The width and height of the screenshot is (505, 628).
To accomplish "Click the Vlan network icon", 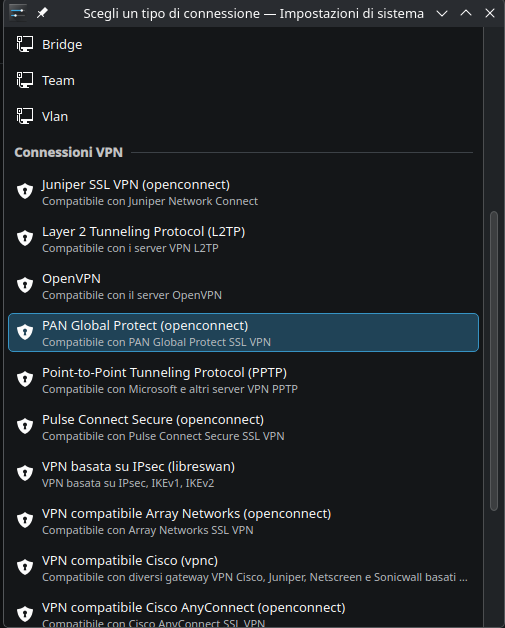I will (x=25, y=116).
